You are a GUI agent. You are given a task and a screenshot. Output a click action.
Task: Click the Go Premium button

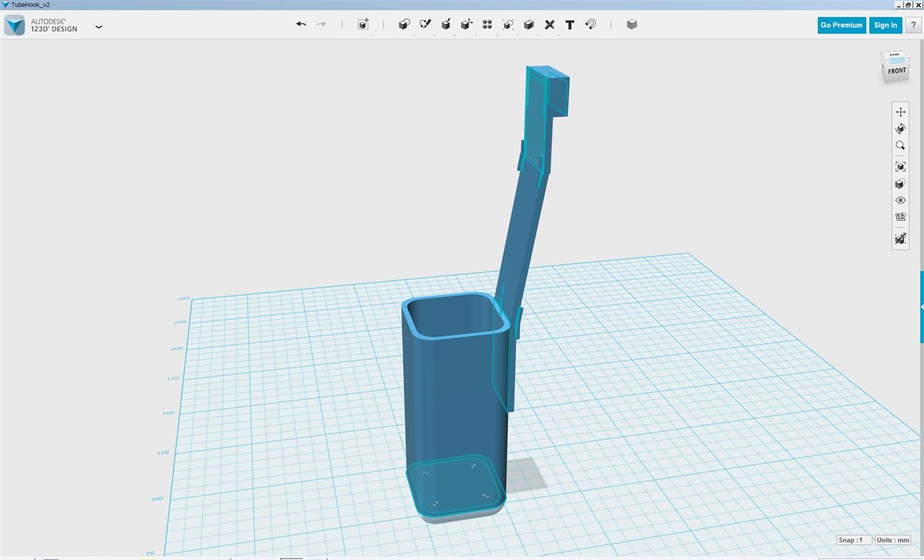(842, 25)
